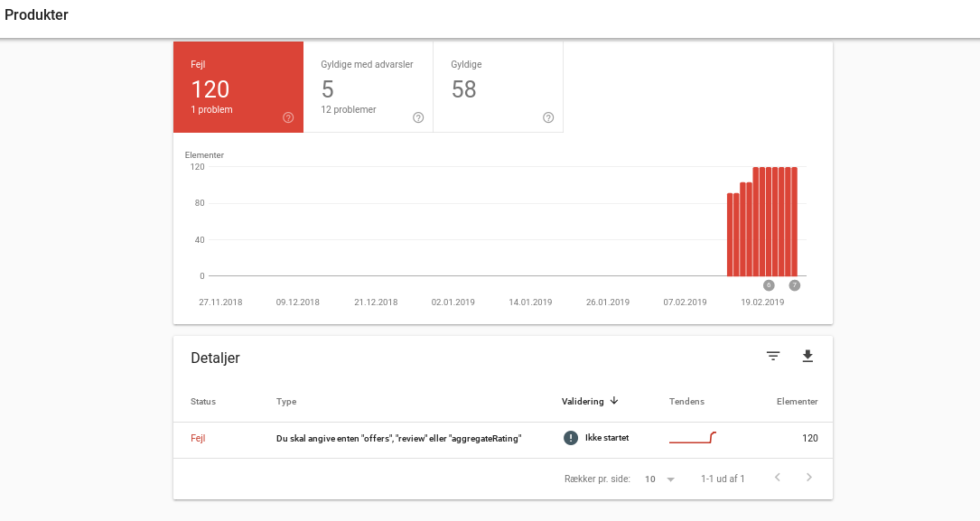Click the red Fejl status link

click(198, 439)
